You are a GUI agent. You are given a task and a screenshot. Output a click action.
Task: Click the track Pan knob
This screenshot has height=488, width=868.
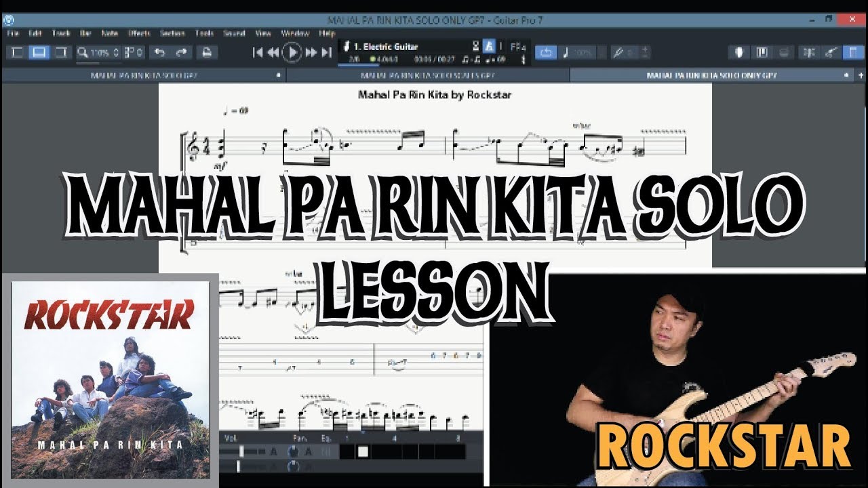(294, 451)
